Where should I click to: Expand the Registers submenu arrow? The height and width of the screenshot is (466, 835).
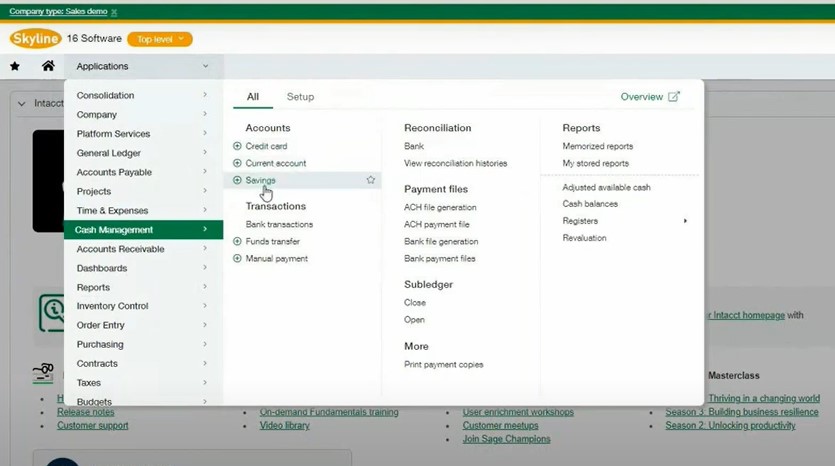click(x=685, y=220)
